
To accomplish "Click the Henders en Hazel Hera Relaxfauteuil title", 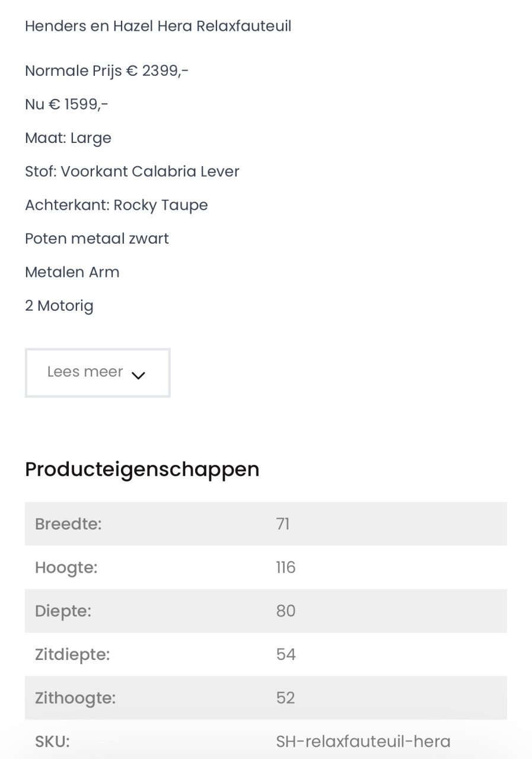I will pos(158,26).
